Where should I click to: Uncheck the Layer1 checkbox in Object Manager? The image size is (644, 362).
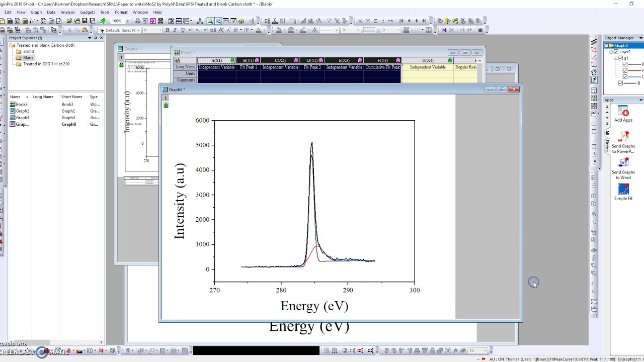point(616,52)
